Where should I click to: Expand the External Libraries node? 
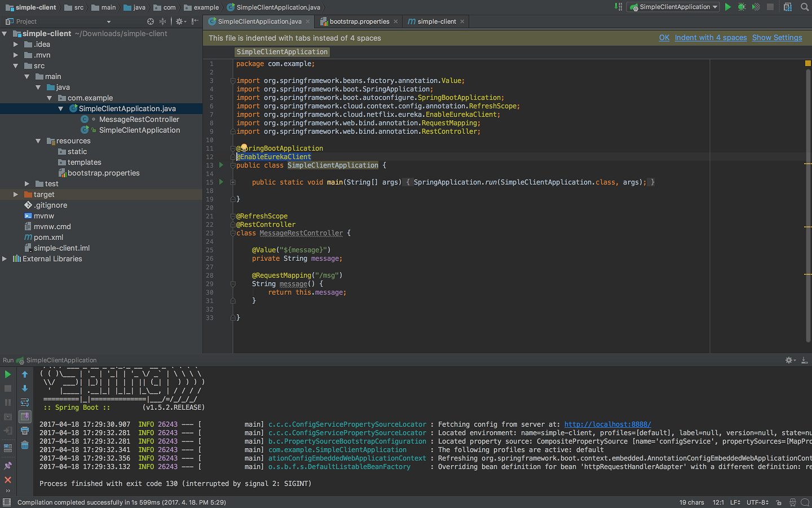(x=5, y=259)
